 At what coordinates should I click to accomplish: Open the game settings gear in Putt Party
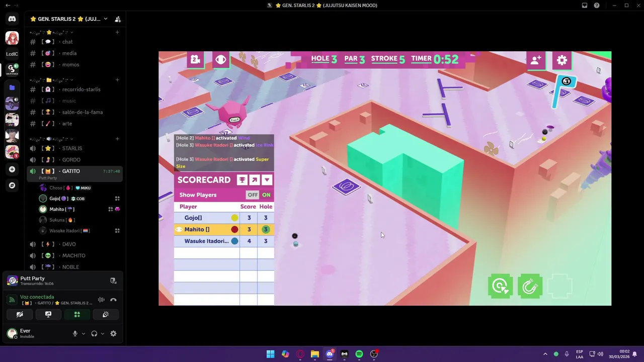tap(562, 60)
